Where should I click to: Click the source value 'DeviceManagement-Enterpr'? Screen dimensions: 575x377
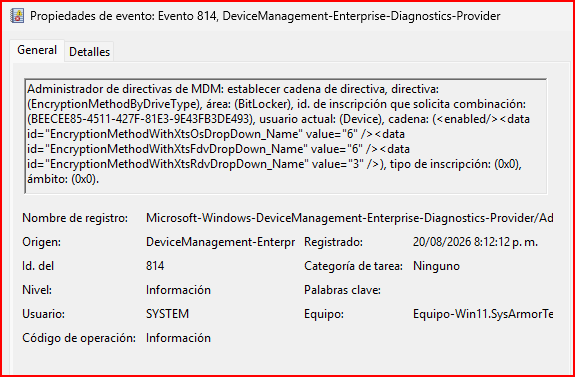tap(220, 242)
